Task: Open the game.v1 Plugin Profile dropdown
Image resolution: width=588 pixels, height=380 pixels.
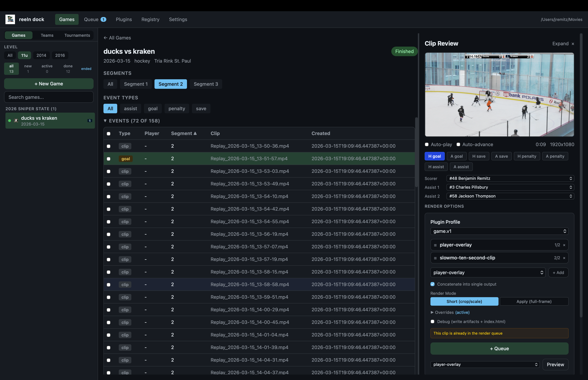Action: (499, 231)
